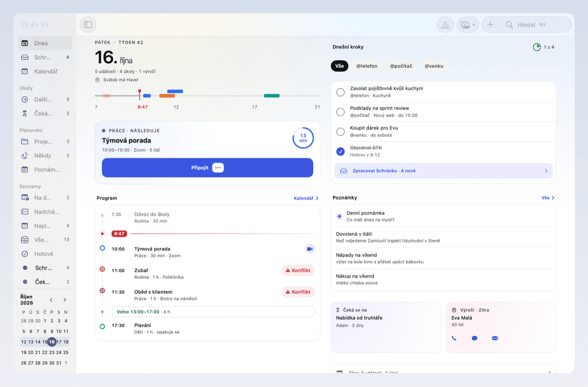
Task: Open the image view dropdown in toolbar
Action: [x=468, y=25]
